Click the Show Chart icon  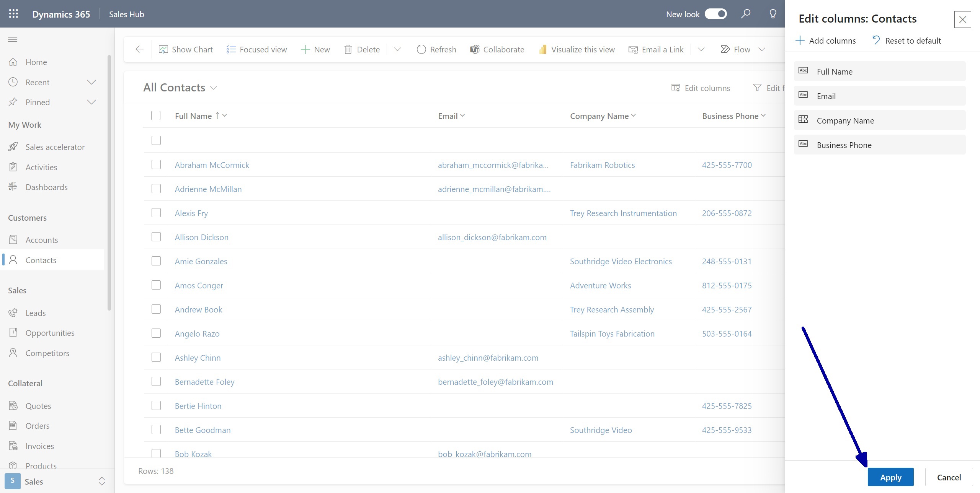click(x=163, y=49)
